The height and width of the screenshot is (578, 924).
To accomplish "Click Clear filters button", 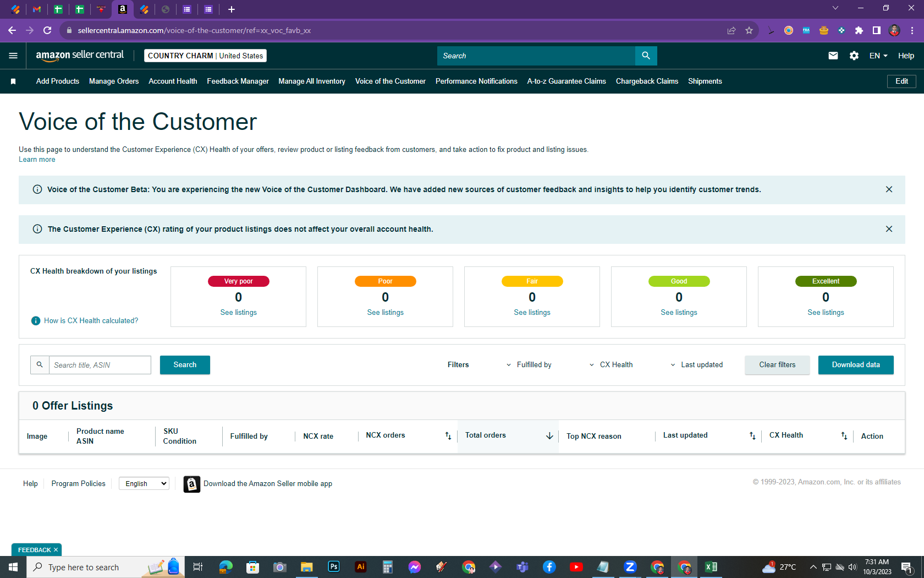I will tap(777, 365).
